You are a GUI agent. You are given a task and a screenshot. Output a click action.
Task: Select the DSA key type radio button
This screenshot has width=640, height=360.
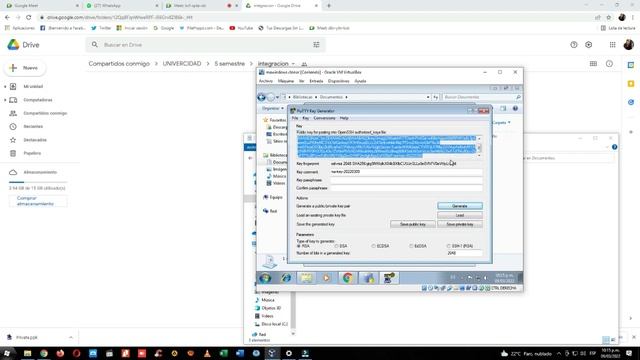tap(336, 246)
